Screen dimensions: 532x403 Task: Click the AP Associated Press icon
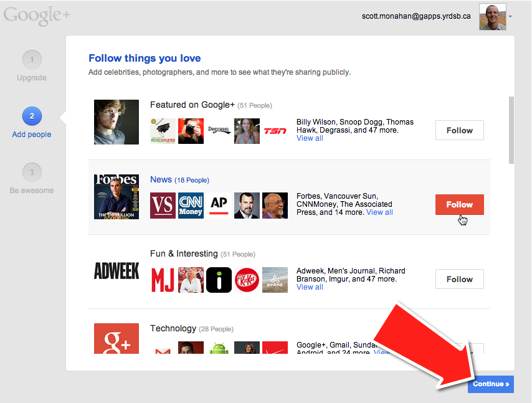coord(219,206)
